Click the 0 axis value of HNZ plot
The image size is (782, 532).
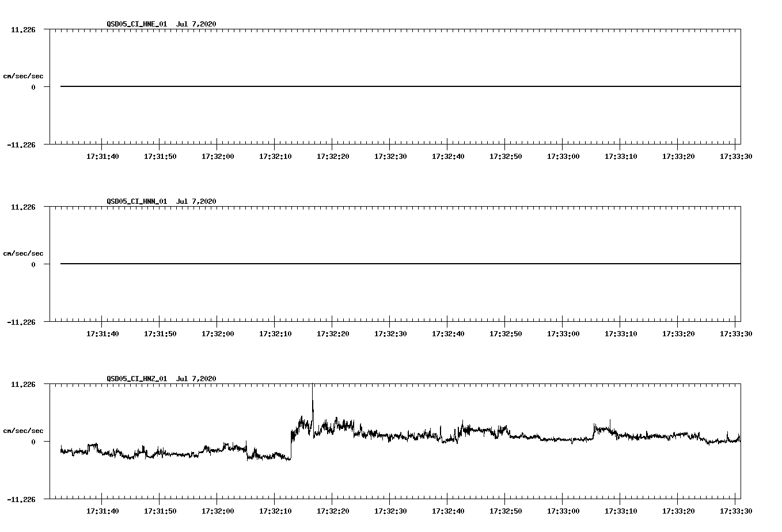[x=33, y=442]
